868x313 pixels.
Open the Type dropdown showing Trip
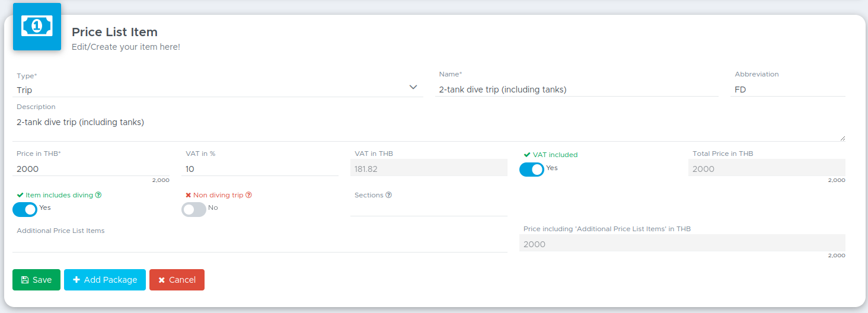tap(218, 90)
